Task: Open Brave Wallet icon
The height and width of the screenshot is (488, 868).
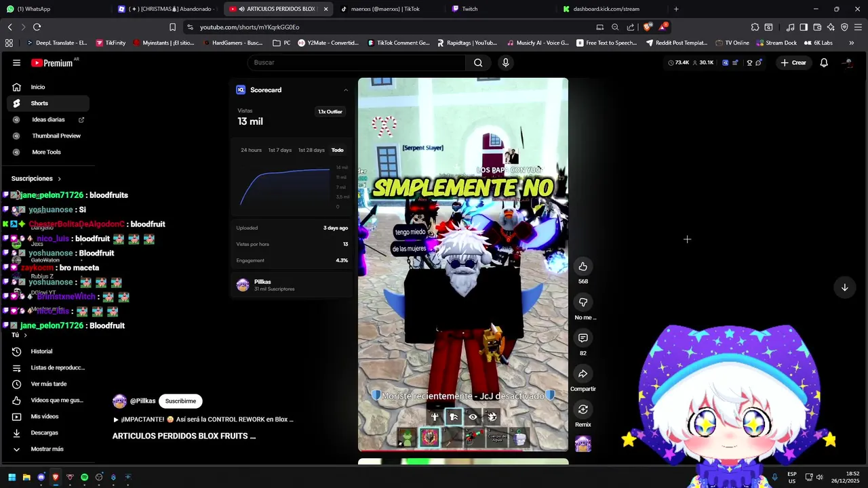Action: point(817,27)
